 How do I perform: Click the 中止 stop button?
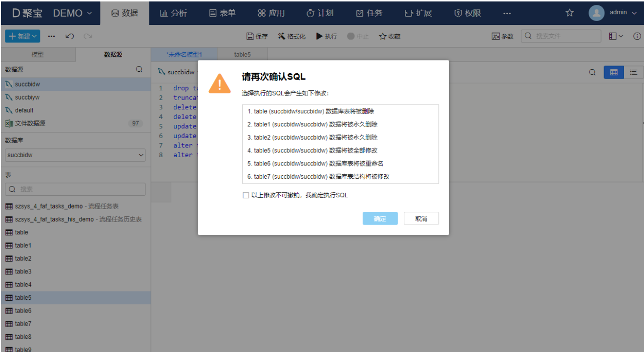358,36
